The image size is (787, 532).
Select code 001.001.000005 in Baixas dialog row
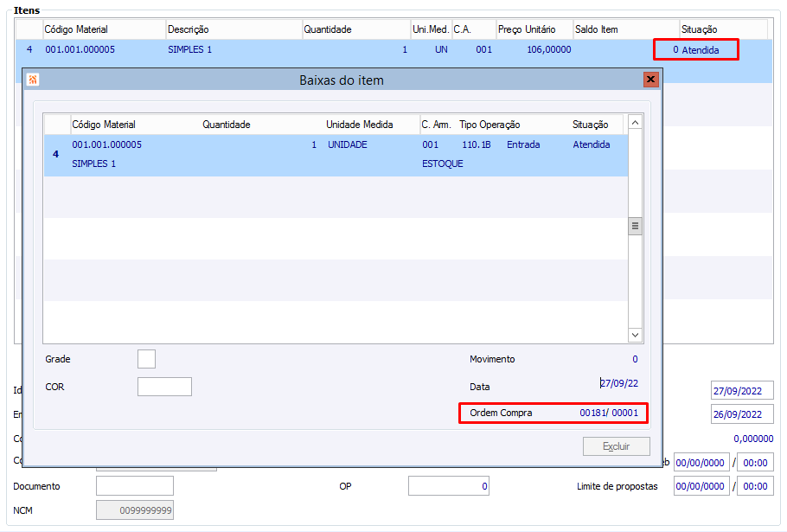coord(107,144)
